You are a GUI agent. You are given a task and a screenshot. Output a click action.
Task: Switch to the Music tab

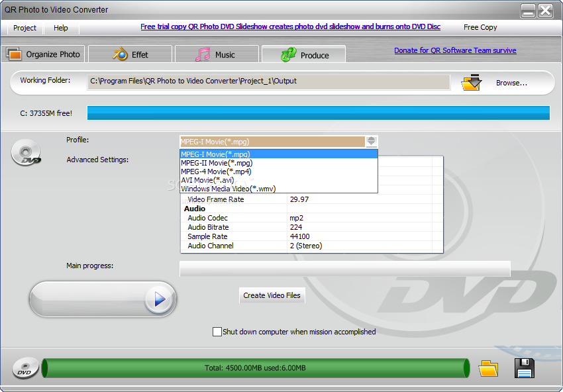(x=217, y=54)
